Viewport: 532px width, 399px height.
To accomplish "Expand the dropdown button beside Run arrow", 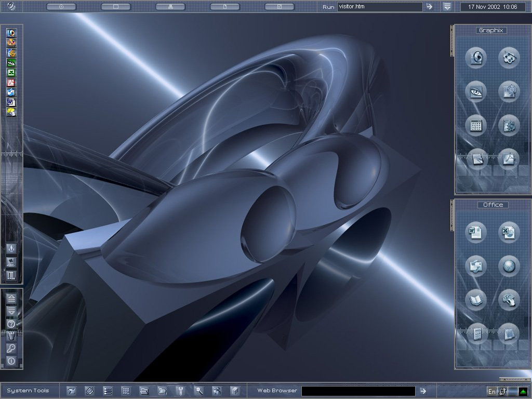I will click(447, 6).
